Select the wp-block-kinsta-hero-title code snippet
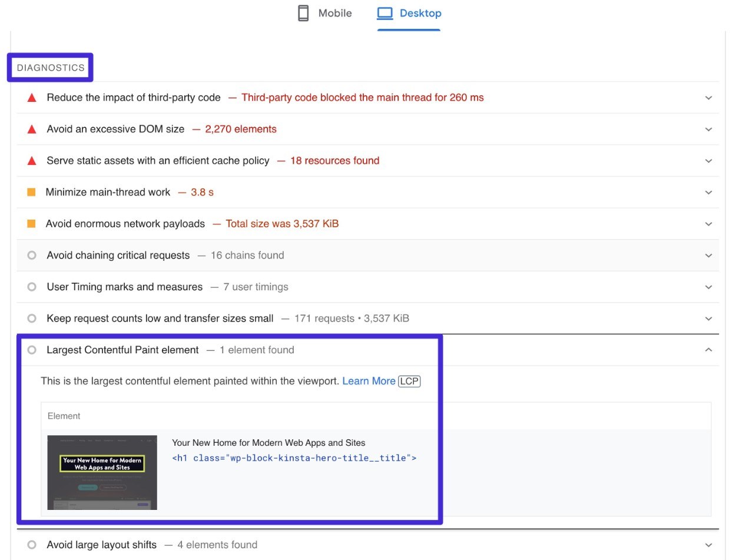The image size is (736, 560). [x=294, y=458]
